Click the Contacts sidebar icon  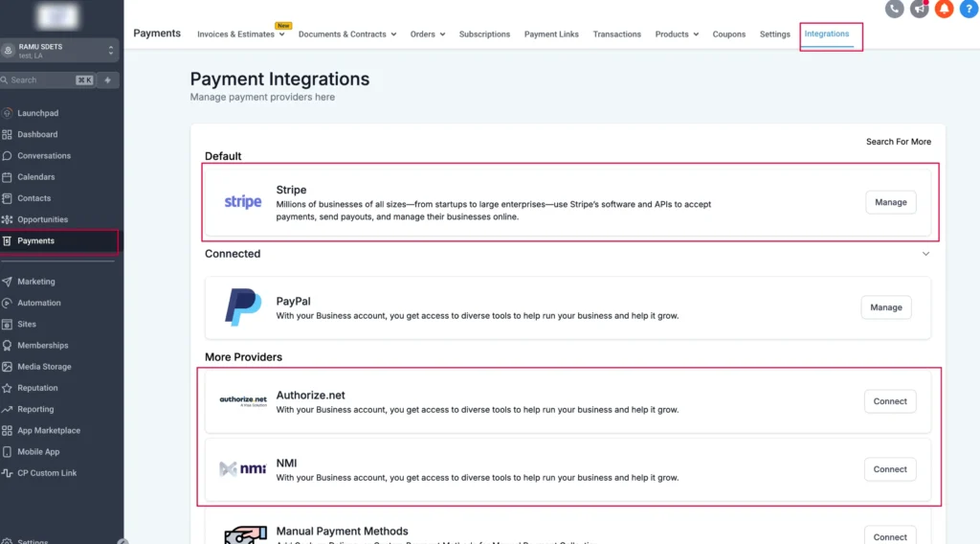[7, 198]
